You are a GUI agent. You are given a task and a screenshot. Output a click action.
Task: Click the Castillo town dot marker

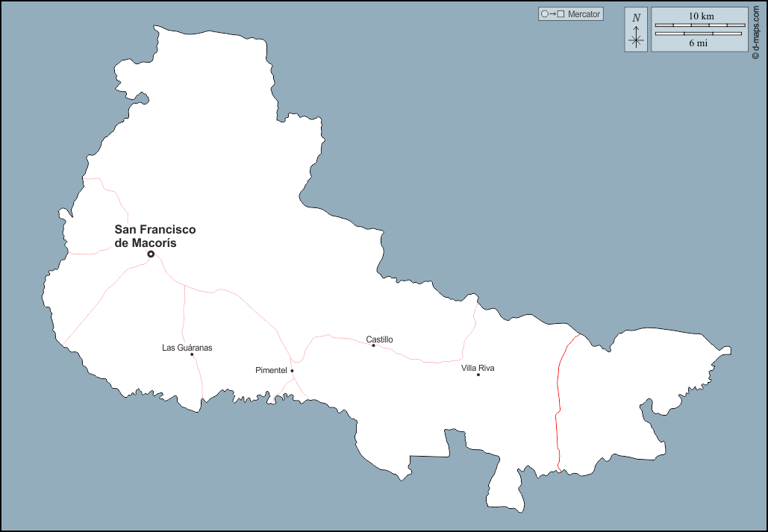(373, 345)
